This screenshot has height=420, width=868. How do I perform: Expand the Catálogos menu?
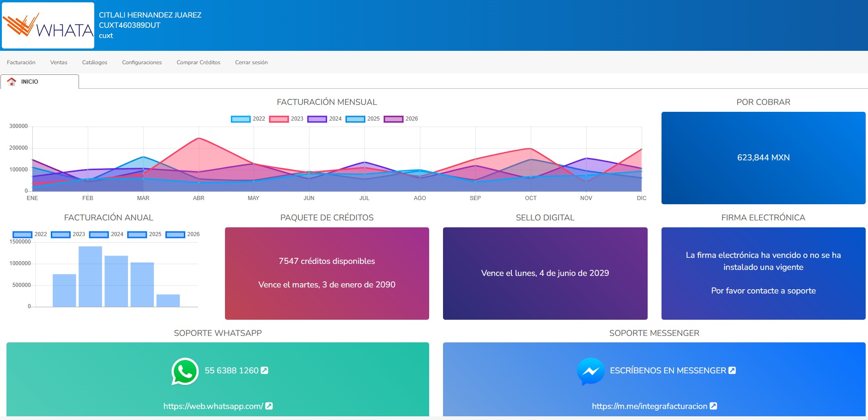pyautogui.click(x=95, y=62)
